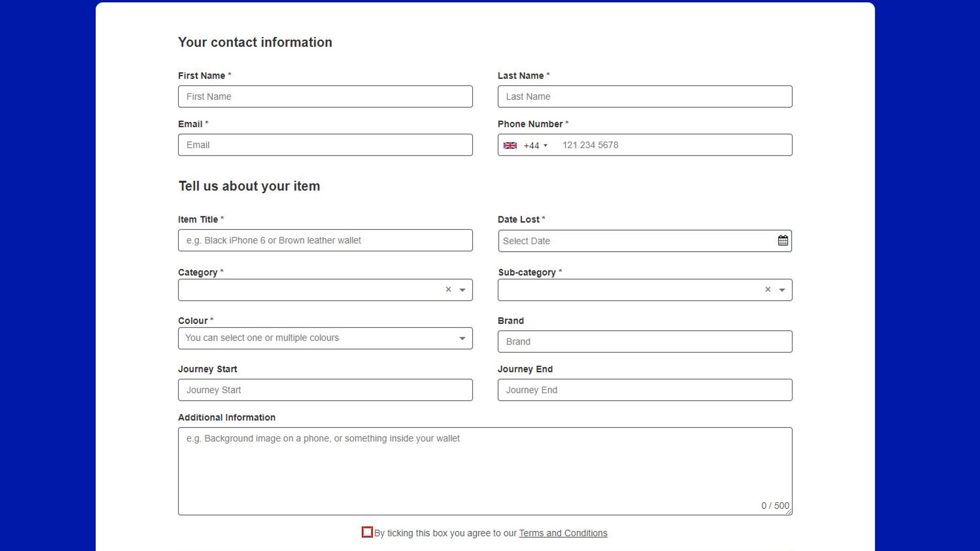Click the Colour multi-select input field

point(325,338)
